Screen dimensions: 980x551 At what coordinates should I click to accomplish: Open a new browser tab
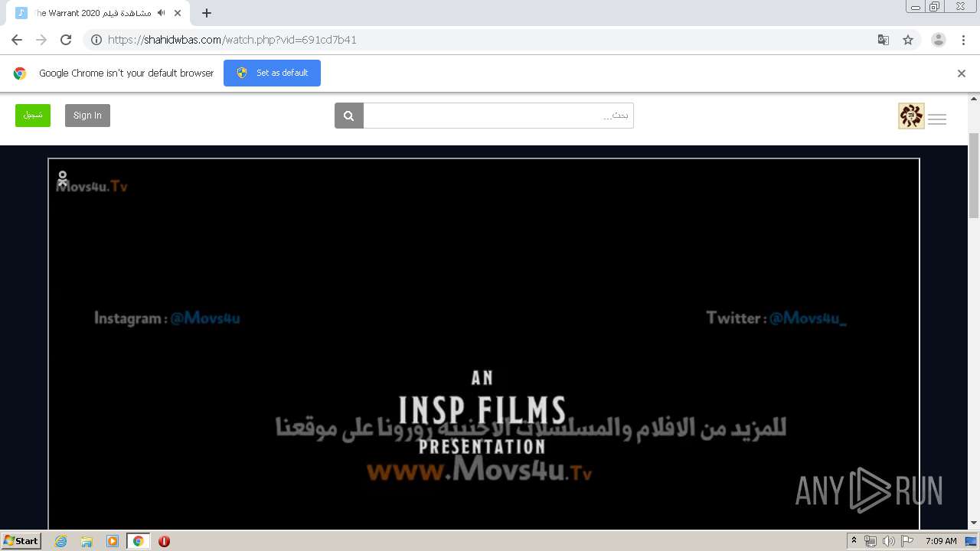[207, 13]
